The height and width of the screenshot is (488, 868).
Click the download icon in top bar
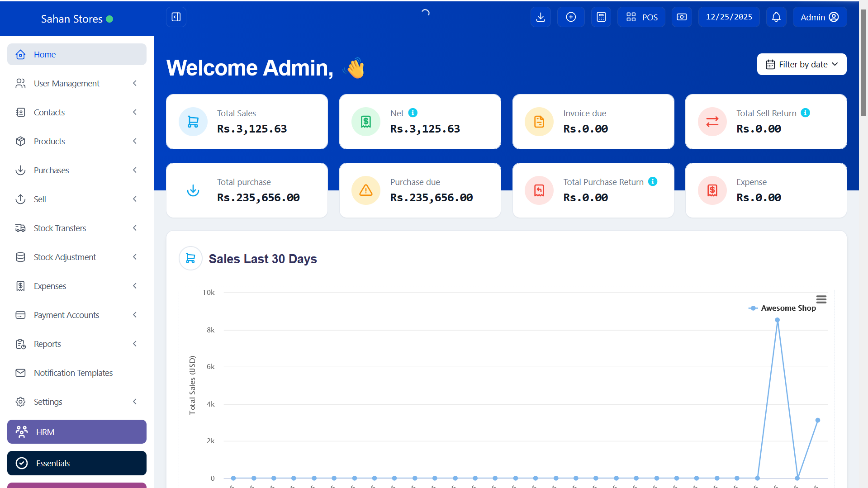point(541,17)
